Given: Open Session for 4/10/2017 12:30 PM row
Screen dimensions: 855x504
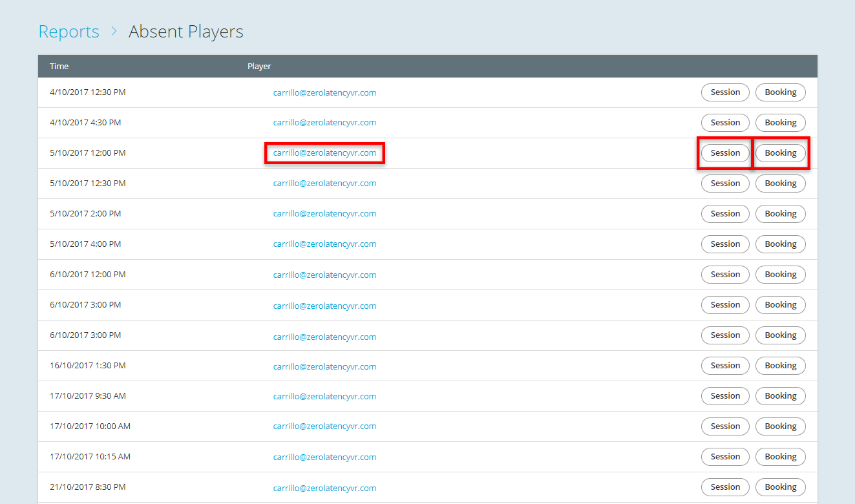Looking at the screenshot, I should click(x=725, y=92).
